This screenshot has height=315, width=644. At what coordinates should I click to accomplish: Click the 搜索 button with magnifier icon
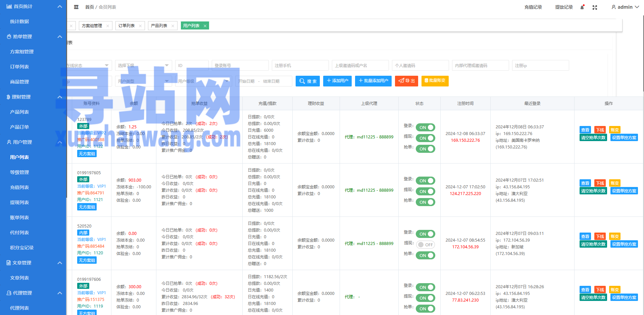click(x=308, y=81)
